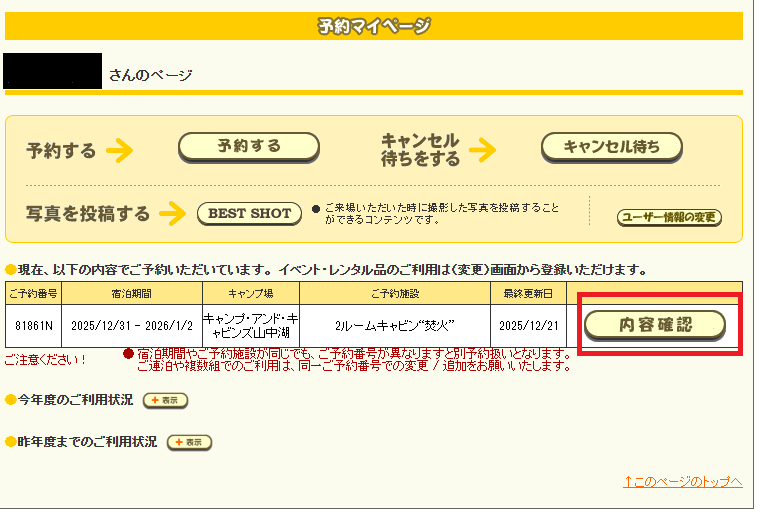This screenshot has height=514, width=761.
Task: Click the red ご注意ください notice text
Action: tap(46, 359)
